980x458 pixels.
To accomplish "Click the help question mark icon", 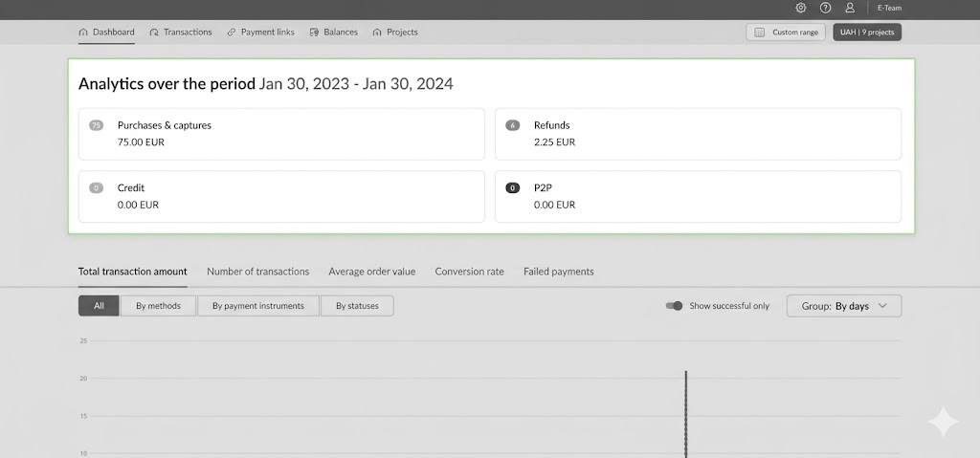I will pyautogui.click(x=825, y=8).
